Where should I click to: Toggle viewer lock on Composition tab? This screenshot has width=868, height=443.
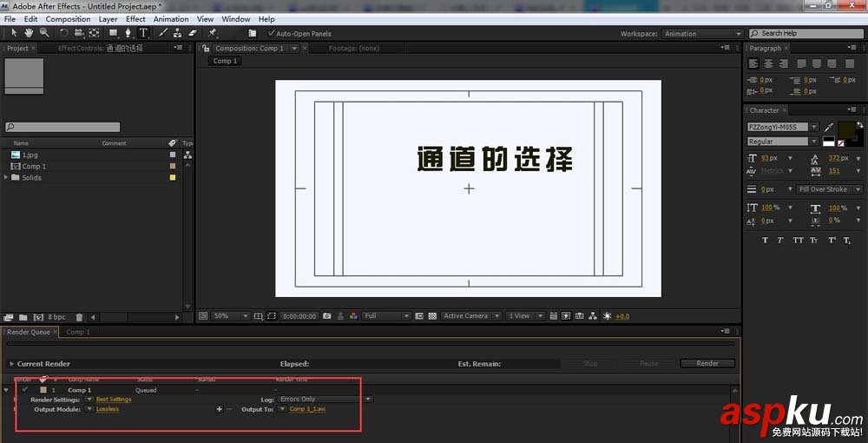point(206,49)
